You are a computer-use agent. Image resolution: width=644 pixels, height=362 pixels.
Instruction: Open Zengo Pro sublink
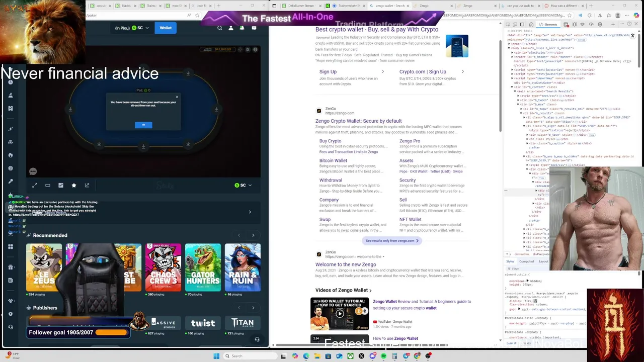(x=410, y=141)
